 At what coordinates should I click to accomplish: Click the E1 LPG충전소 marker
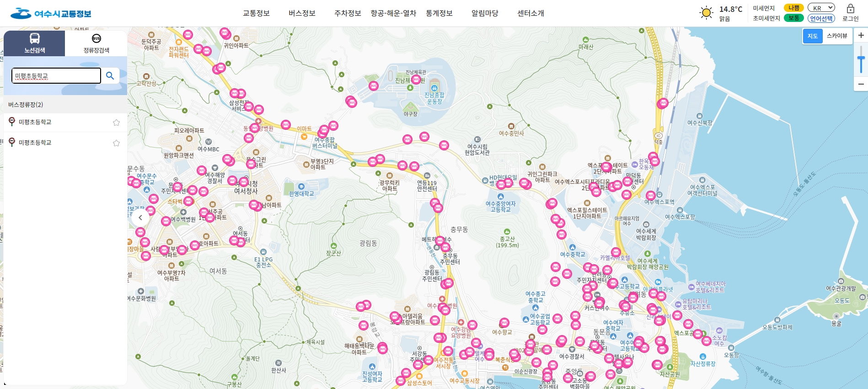(x=263, y=252)
